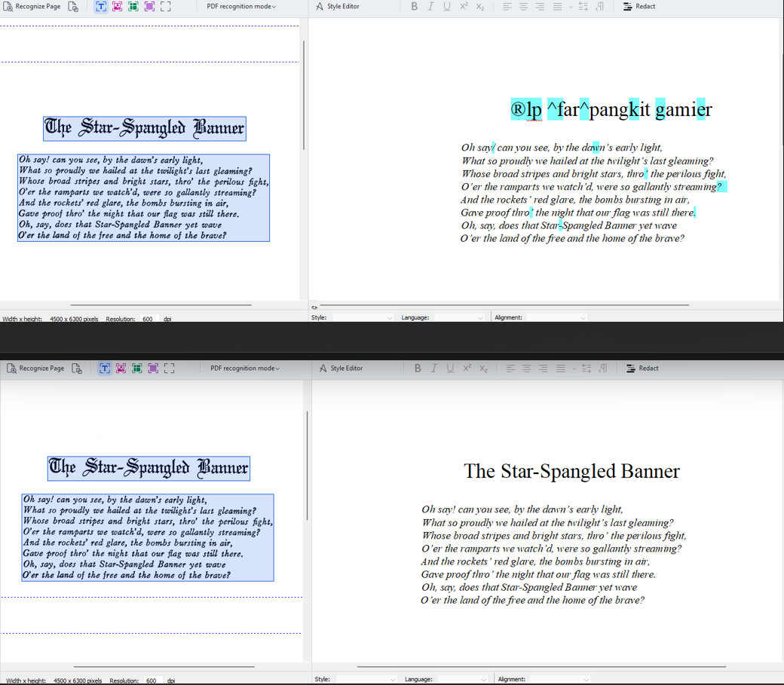Click the upper image pane's vertical scrollbar

click(x=304, y=94)
